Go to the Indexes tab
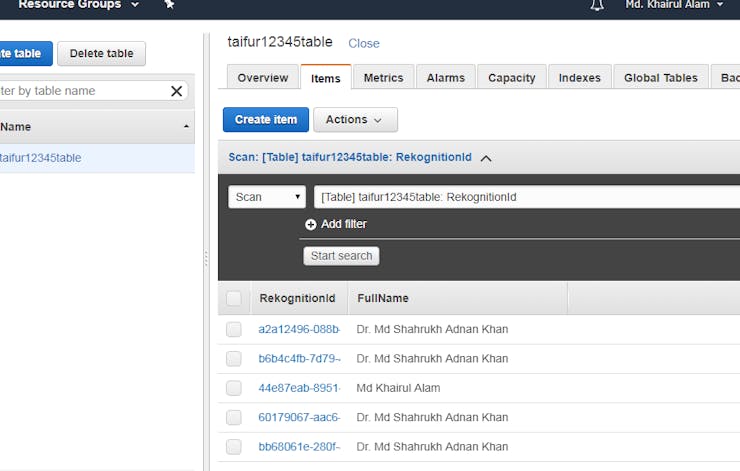Image resolution: width=740 pixels, height=471 pixels. pos(579,78)
